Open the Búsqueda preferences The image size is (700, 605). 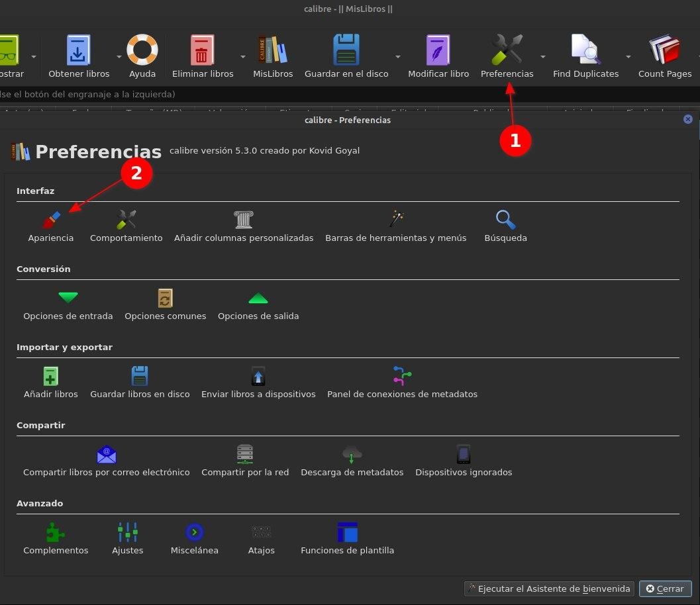click(506, 226)
